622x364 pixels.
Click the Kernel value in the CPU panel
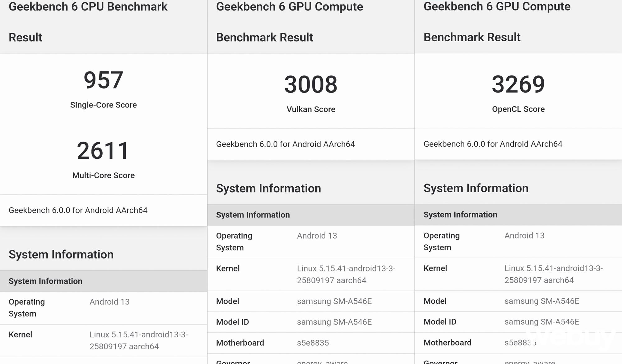coord(139,340)
